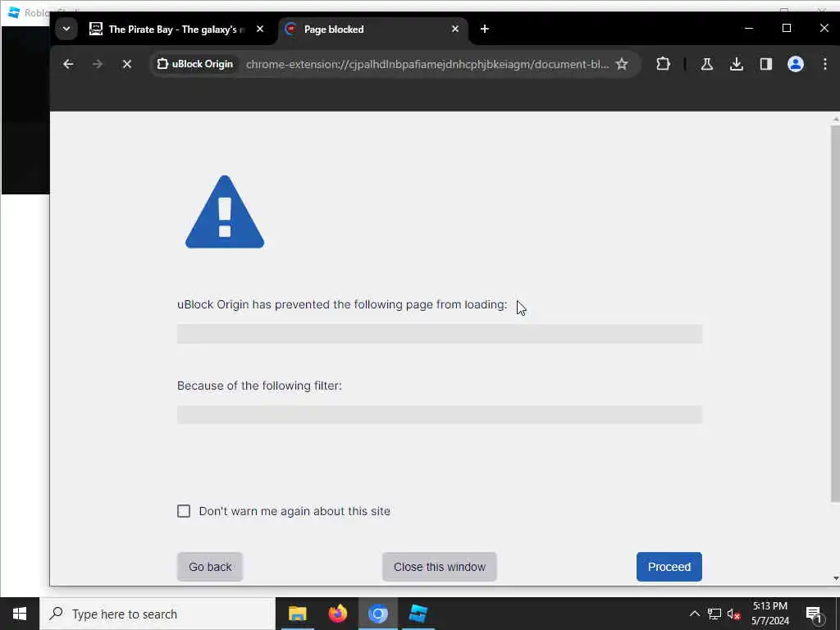This screenshot has height=630, width=840.
Task: Open the Chrome profile avatar
Action: click(x=795, y=64)
